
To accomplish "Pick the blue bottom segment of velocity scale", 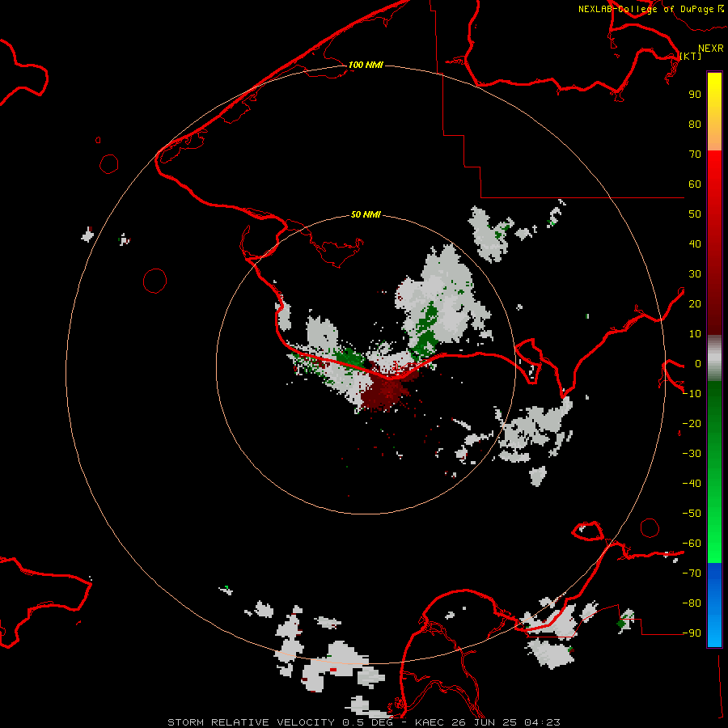I will (714, 605).
